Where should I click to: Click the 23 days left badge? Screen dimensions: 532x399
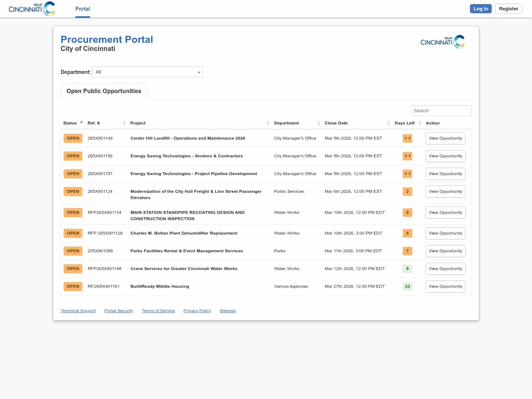click(407, 287)
